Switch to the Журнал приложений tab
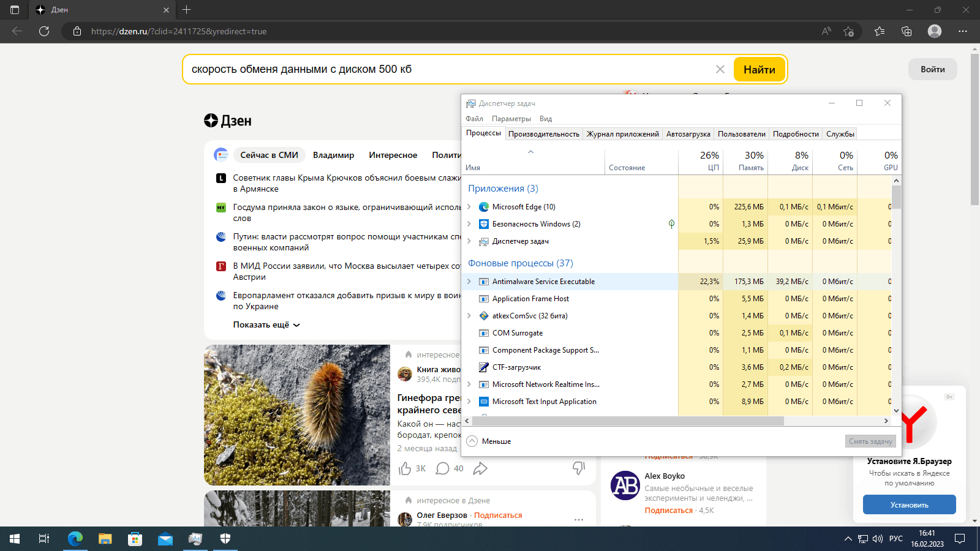 tap(623, 134)
